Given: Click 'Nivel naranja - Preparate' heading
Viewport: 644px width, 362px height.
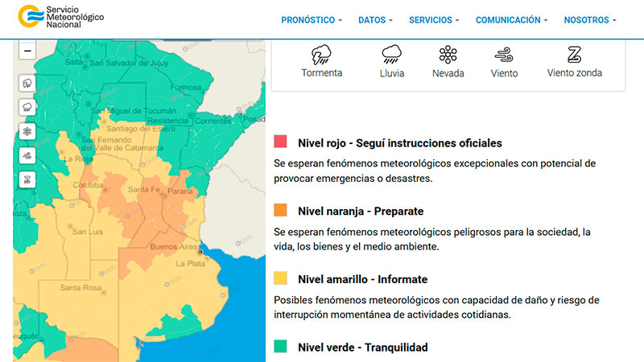Looking at the screenshot, I should 361,211.
